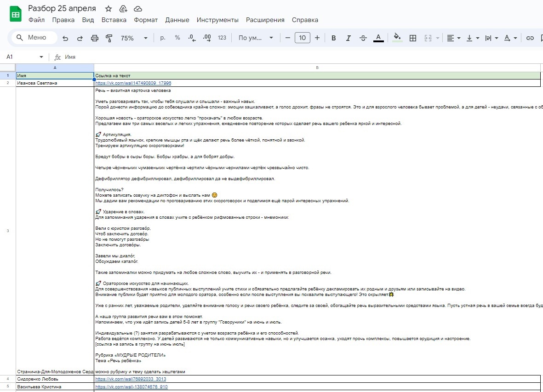Click the undo arrow in toolbar
This screenshot has height=392, width=543.
tap(65, 38)
